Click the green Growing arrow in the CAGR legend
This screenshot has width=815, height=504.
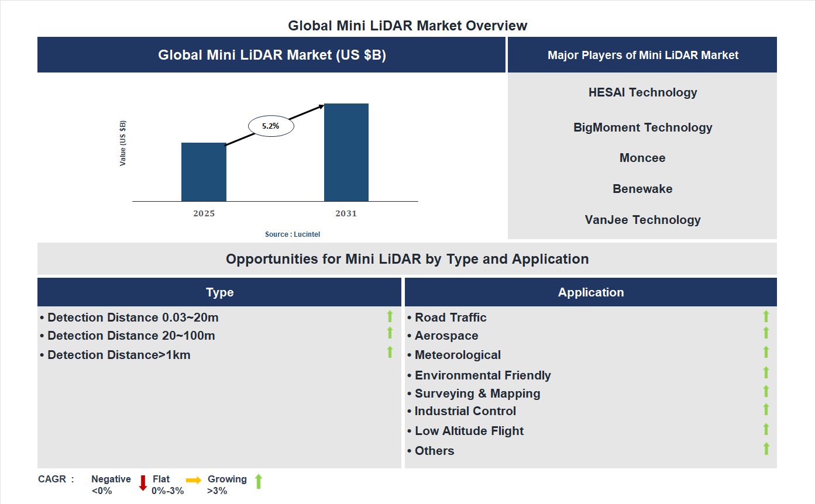point(259,484)
